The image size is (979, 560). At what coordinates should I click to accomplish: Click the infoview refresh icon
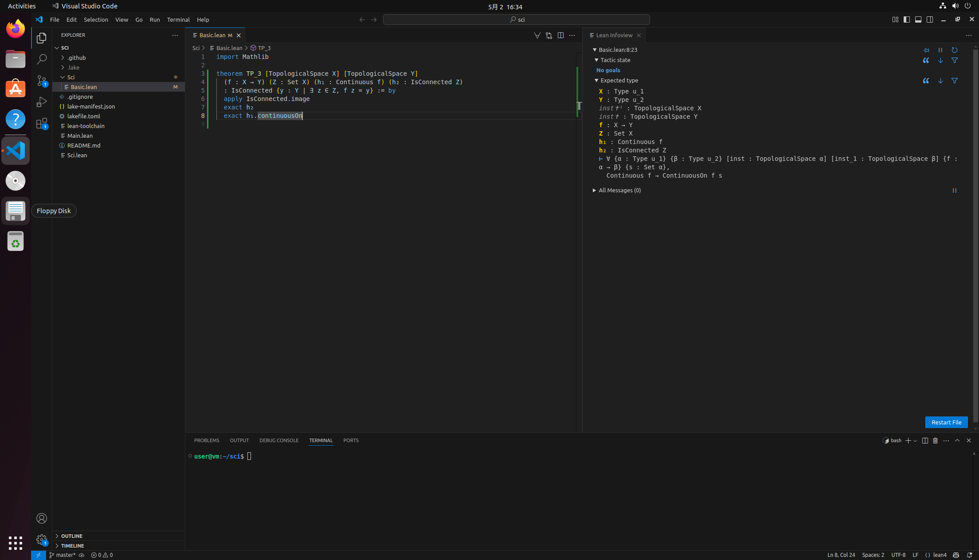[955, 50]
